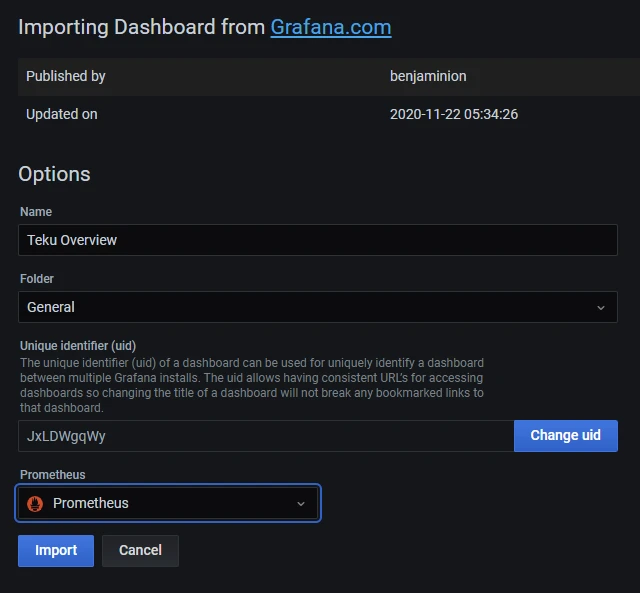
Task: Click the Name field with Teku Overview
Action: tap(318, 240)
